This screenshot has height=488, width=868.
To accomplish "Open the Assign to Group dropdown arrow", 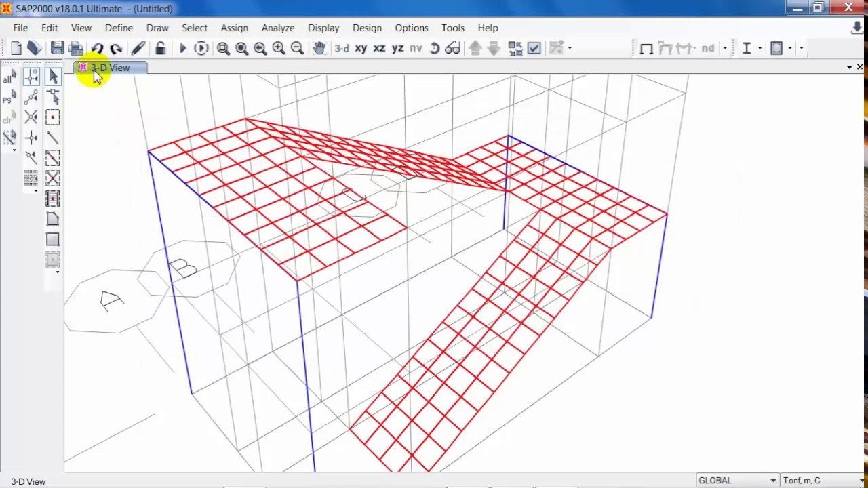I will 570,48.
